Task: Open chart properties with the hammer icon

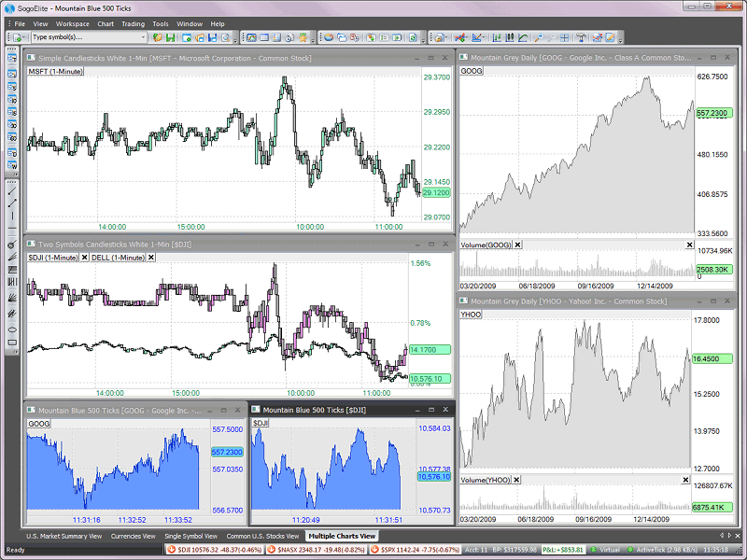Action: click(x=581, y=37)
